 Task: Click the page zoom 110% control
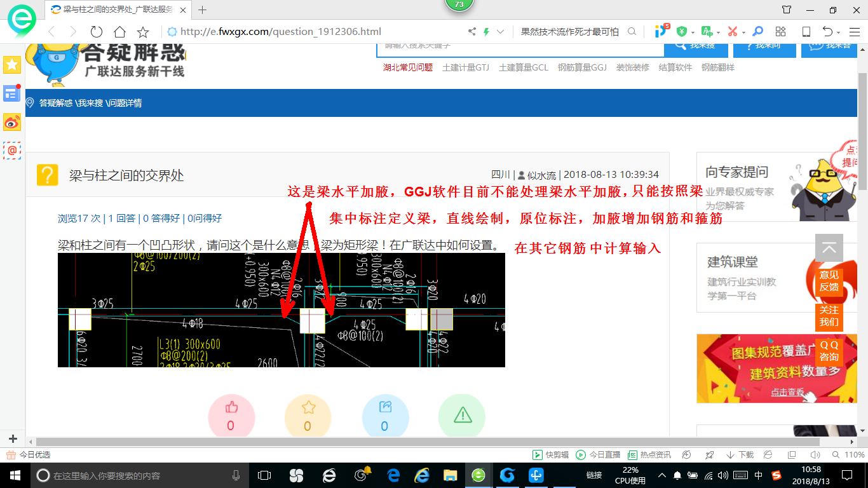pyautogui.click(x=848, y=455)
